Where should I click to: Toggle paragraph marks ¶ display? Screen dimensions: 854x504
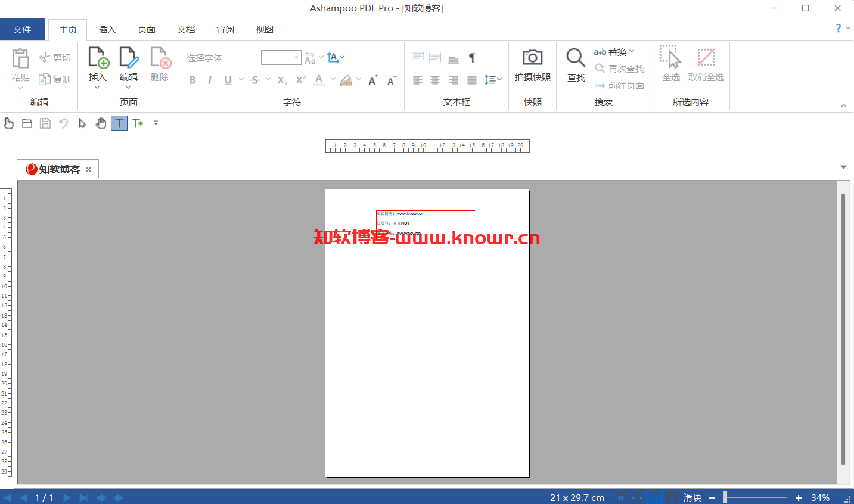click(x=472, y=58)
